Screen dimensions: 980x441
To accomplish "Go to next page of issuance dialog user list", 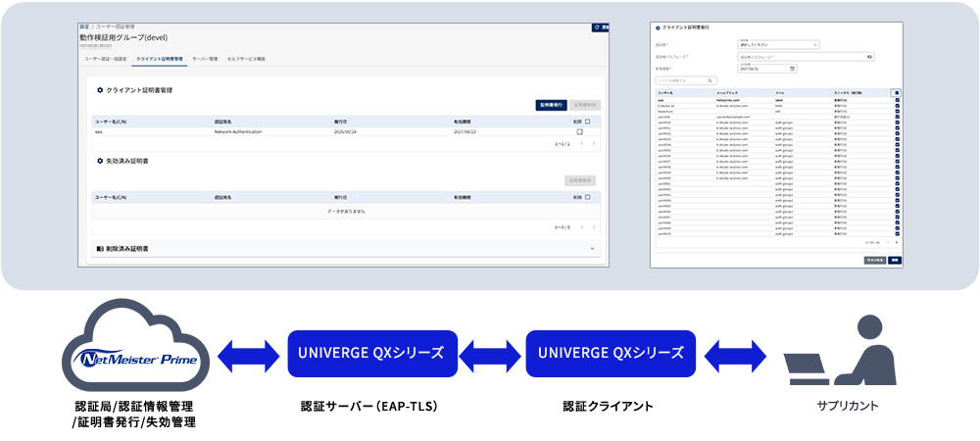I will coord(897,242).
